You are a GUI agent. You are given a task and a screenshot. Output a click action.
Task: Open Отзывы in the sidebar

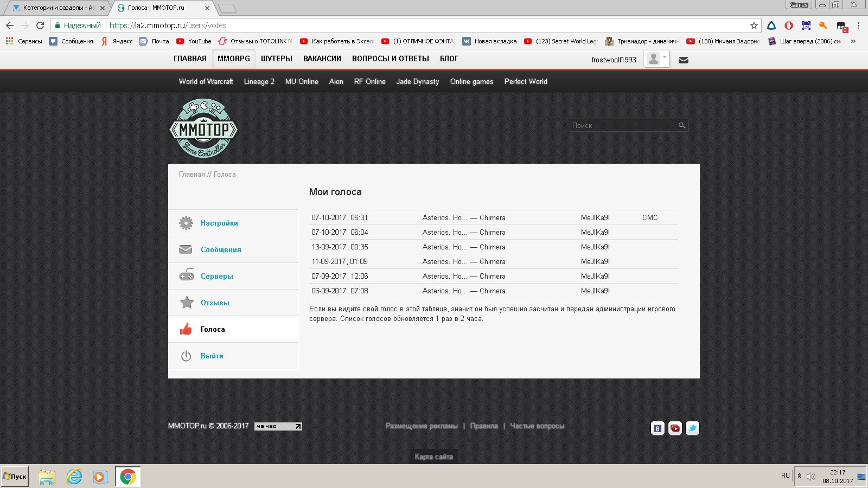(215, 303)
